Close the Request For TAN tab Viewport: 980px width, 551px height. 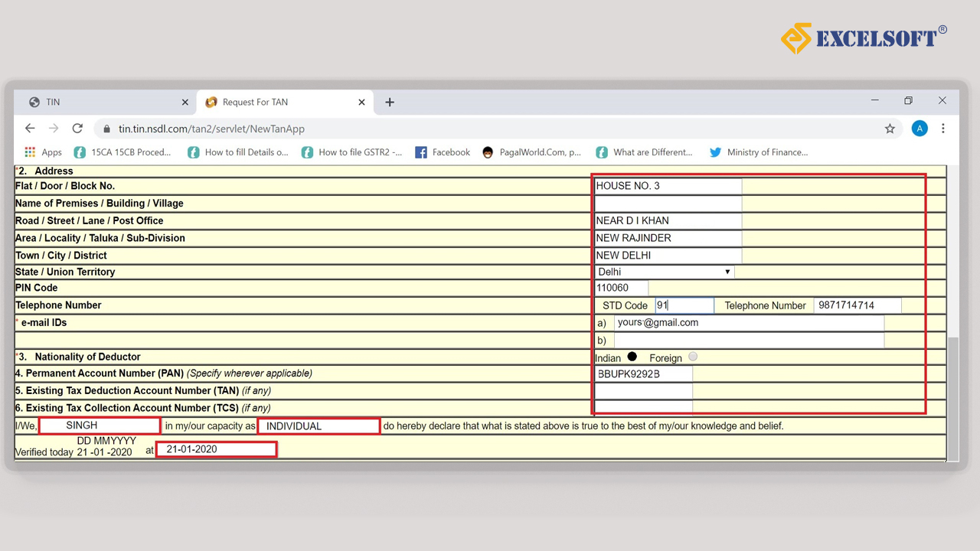click(362, 102)
